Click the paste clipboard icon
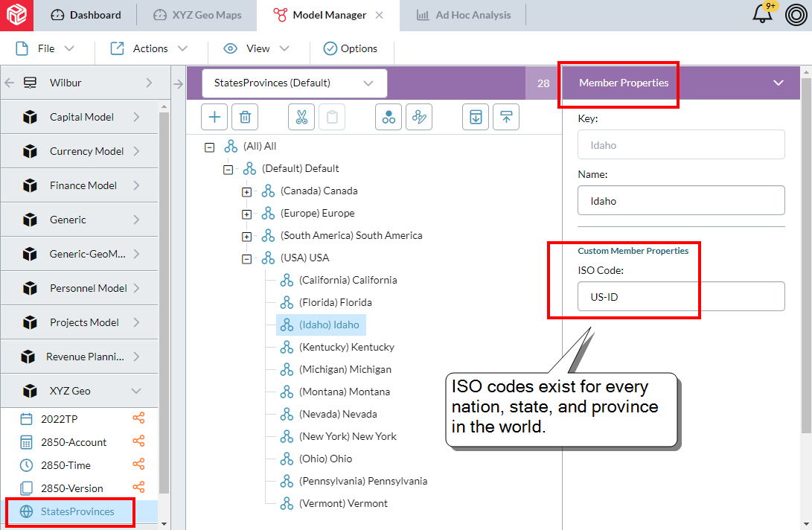812x530 pixels. (332, 117)
